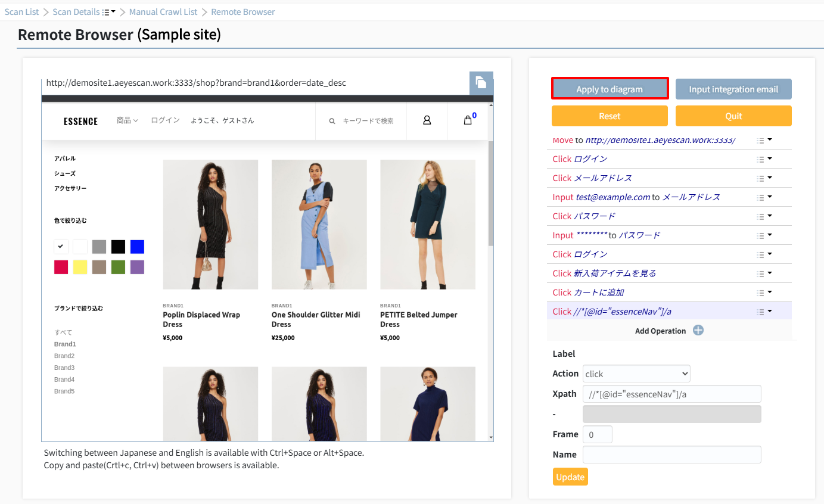824x504 pixels.
Task: Open row menu for Click パスワード step
Action: [x=764, y=216]
